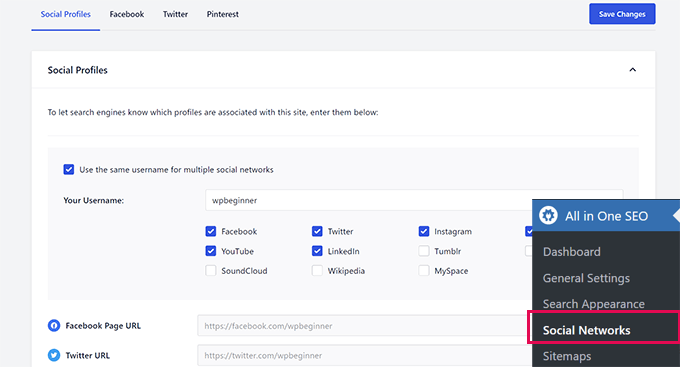680x367 pixels.
Task: Open the Pinterest tab
Action: point(222,14)
